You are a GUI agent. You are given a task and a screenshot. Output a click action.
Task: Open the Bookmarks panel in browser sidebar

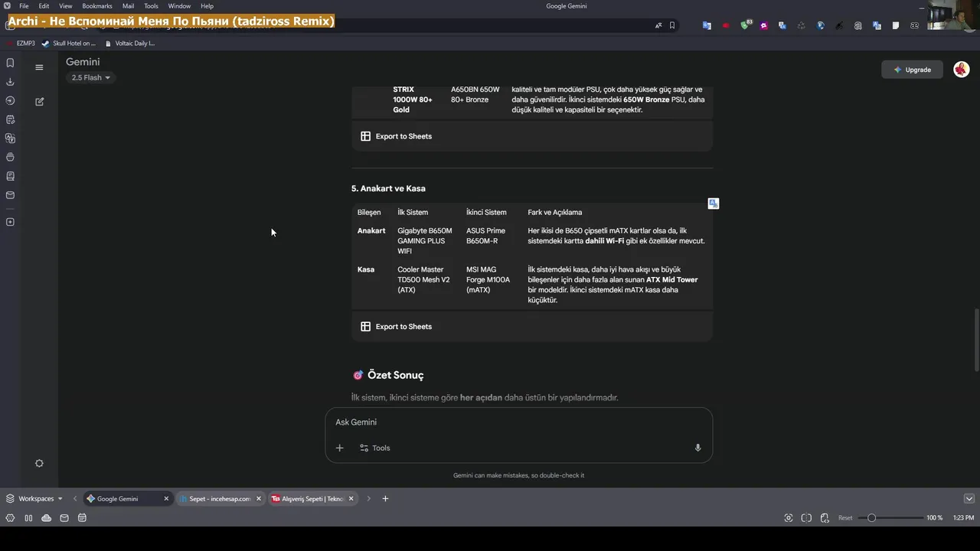pyautogui.click(x=10, y=63)
